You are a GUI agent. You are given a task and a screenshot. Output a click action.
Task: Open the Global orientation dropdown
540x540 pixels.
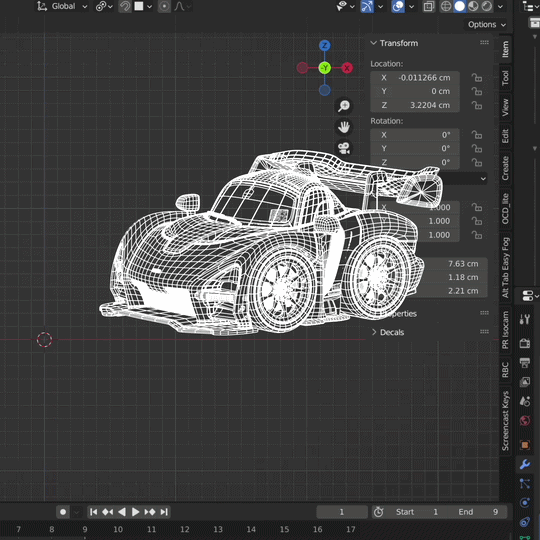click(63, 6)
